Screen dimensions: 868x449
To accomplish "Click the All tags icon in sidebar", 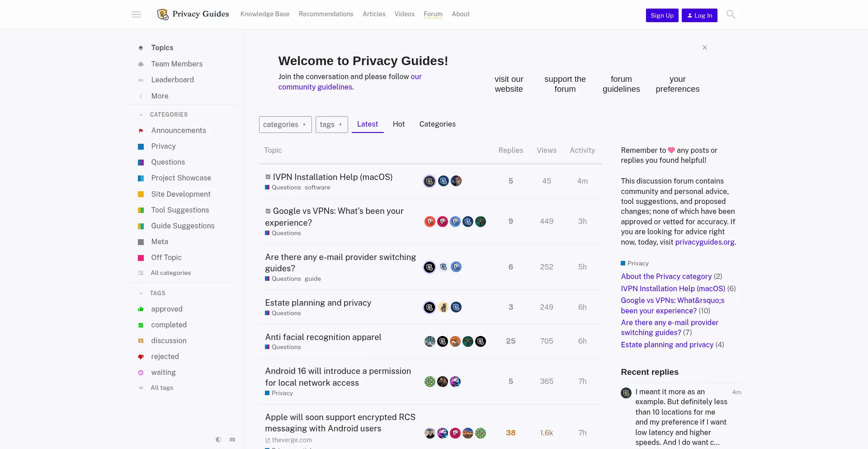I will 141,388.
